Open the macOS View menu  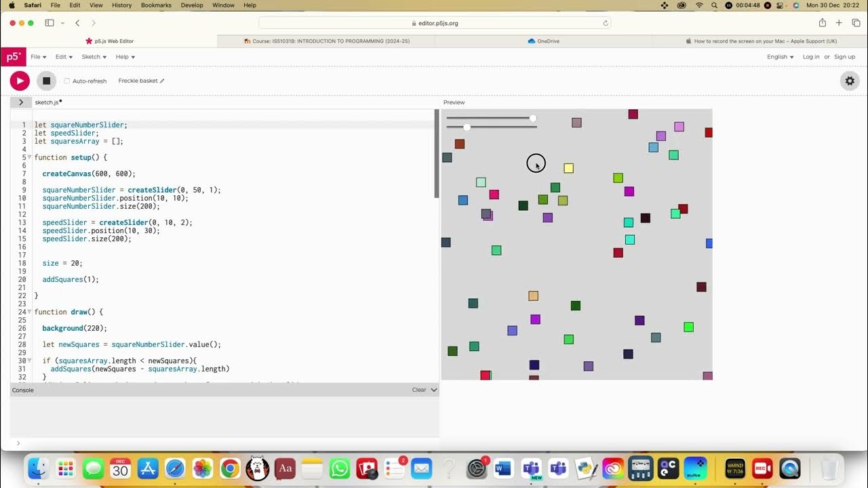pos(96,5)
